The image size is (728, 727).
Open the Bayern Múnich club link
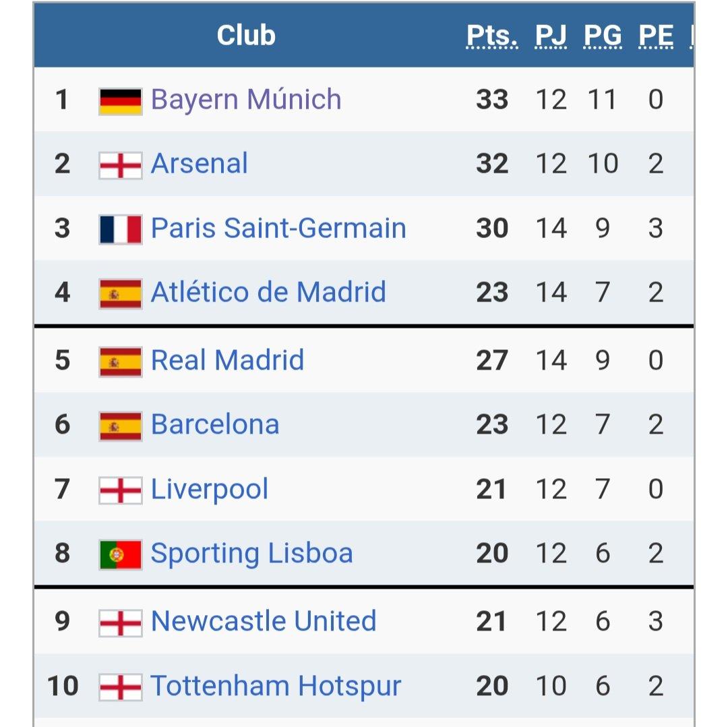[x=246, y=100]
